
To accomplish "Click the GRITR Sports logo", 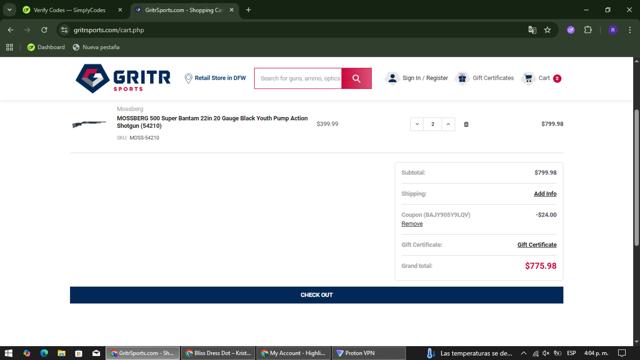I will pyautogui.click(x=123, y=78).
